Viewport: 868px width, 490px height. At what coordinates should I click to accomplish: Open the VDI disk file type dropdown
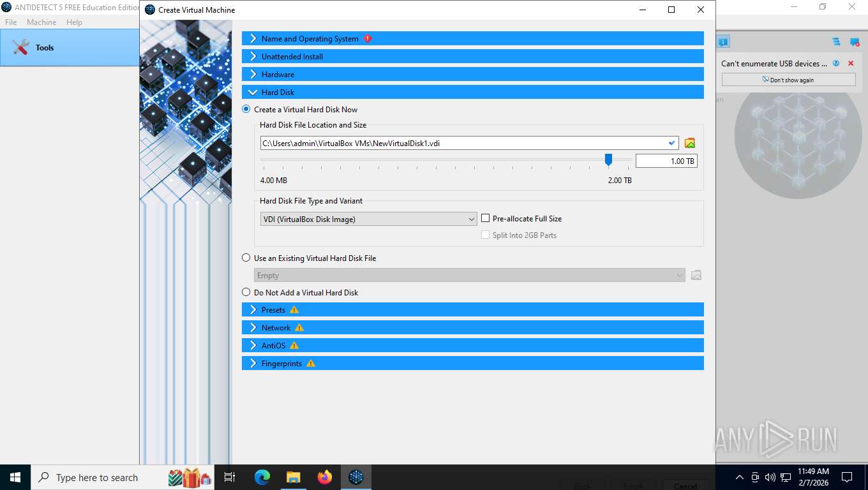368,219
